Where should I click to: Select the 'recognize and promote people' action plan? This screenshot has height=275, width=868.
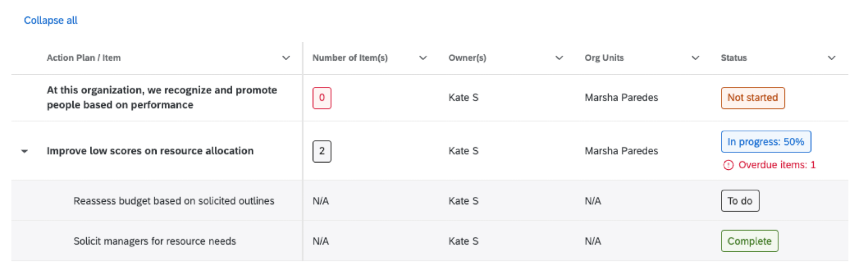coord(162,98)
